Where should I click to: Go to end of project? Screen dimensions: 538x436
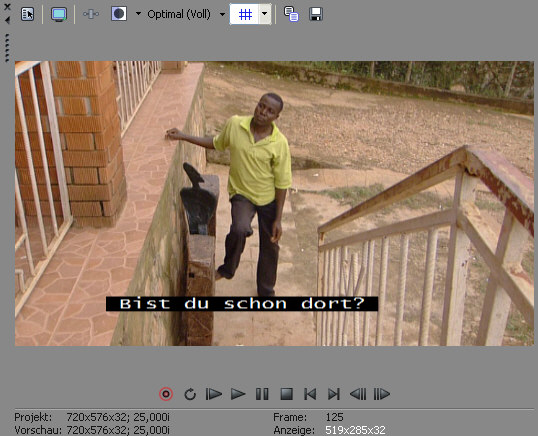tap(334, 394)
